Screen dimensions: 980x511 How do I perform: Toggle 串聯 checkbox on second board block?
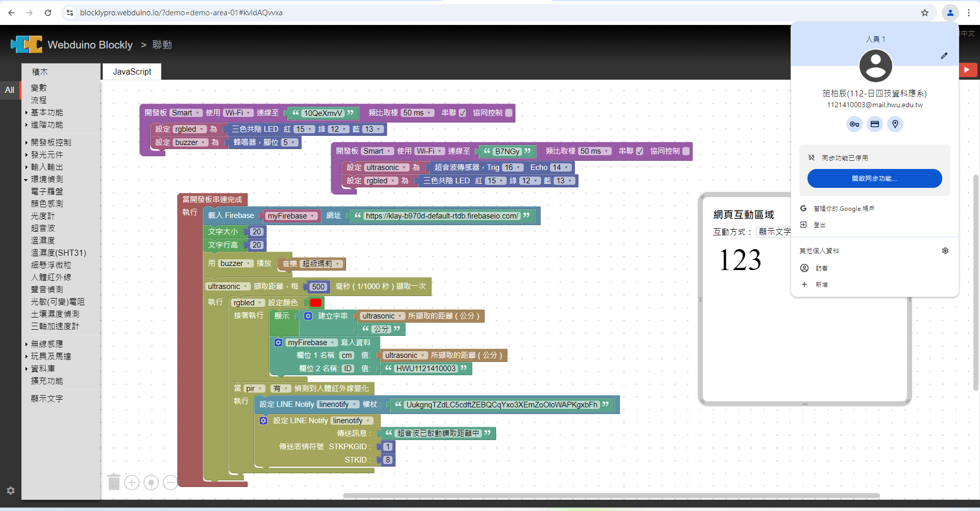pos(640,152)
